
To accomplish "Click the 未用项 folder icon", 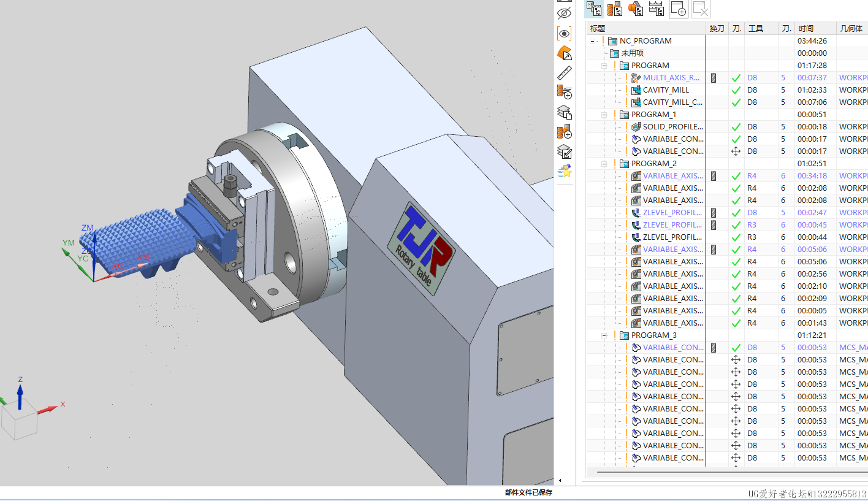I will coord(614,53).
